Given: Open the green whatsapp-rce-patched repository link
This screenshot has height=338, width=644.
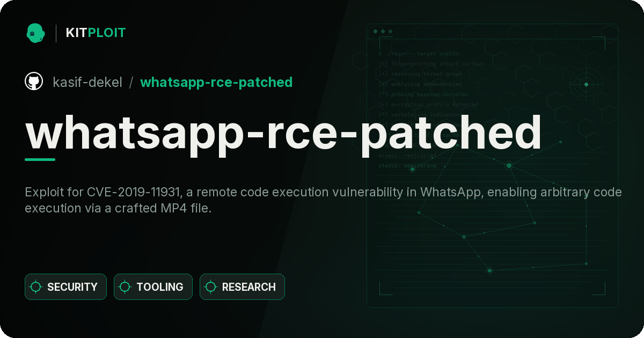Looking at the screenshot, I should pyautogui.click(x=216, y=82).
